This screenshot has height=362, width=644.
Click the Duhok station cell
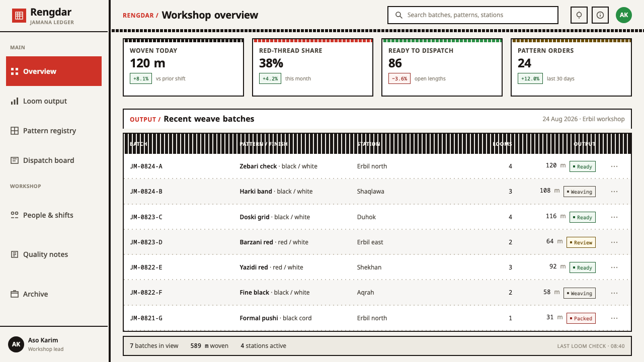point(366,217)
